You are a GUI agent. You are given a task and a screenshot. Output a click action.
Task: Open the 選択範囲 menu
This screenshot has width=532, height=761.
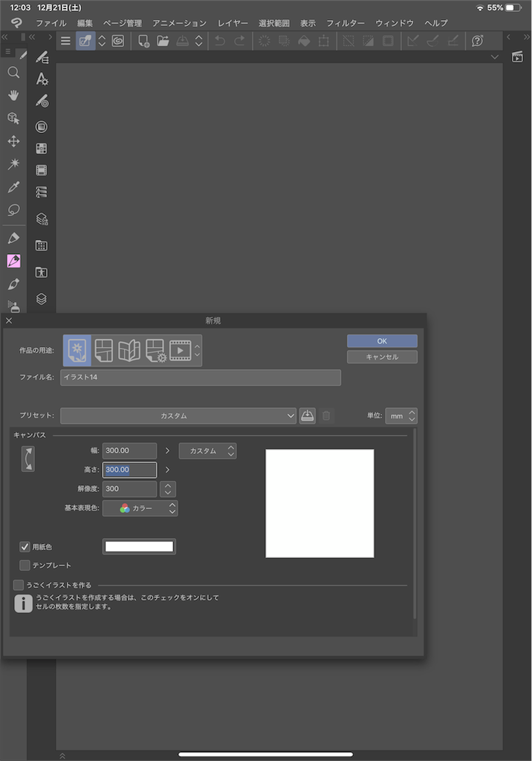[273, 23]
